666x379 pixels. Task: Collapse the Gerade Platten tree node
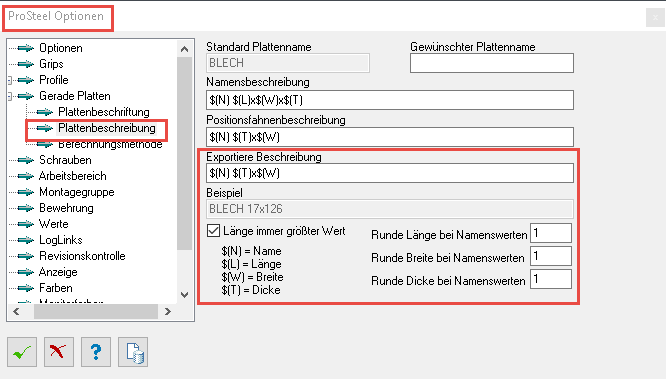click(10, 96)
